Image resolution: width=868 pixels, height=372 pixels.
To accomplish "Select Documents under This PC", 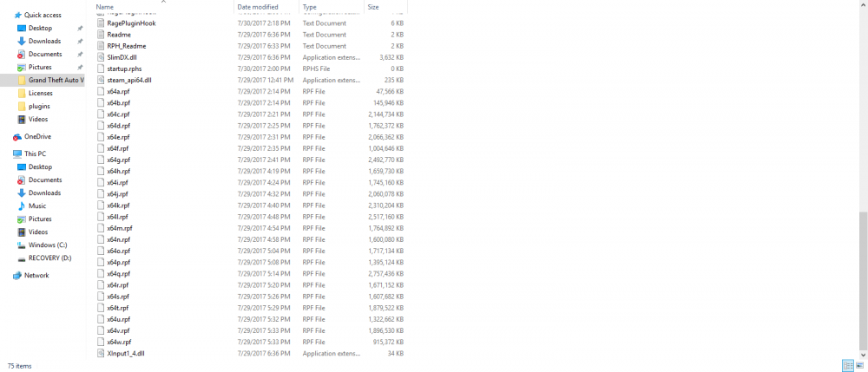I will pos(45,179).
